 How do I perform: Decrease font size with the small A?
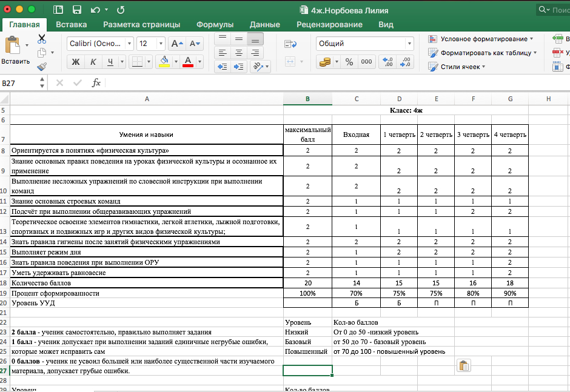point(195,44)
